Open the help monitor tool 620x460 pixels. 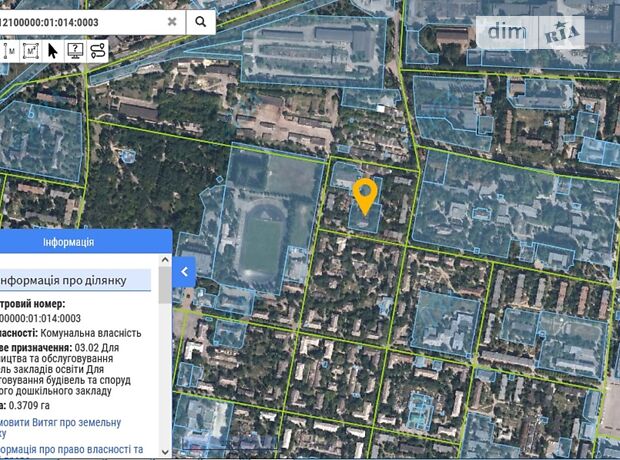pyautogui.click(x=75, y=51)
